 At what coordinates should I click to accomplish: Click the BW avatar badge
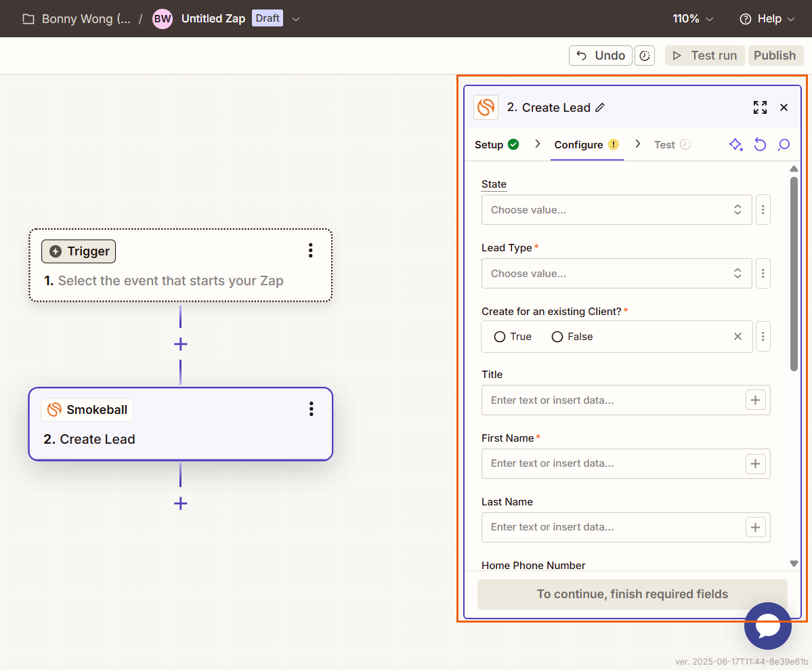pos(162,19)
